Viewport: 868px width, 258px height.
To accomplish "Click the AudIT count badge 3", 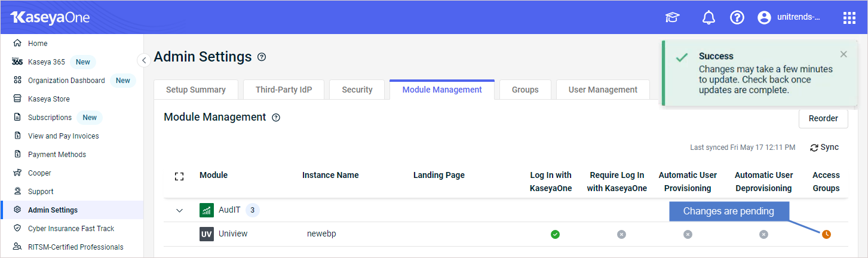I will pyautogui.click(x=253, y=210).
